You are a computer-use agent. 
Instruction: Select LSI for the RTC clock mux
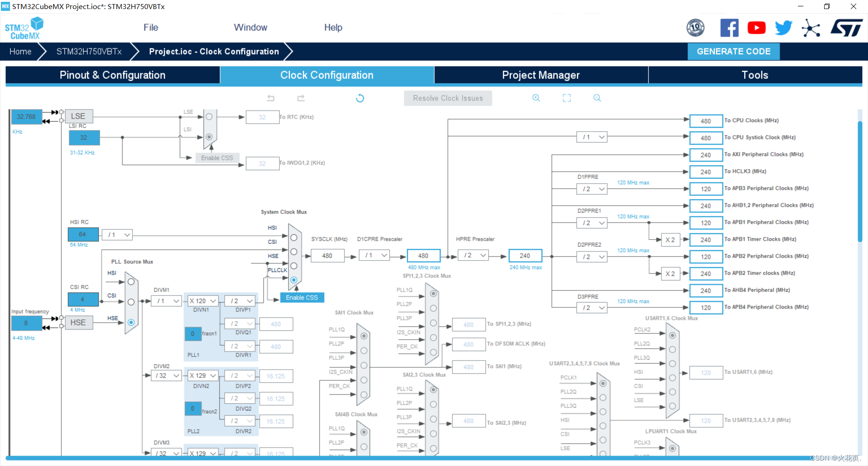coord(209,137)
